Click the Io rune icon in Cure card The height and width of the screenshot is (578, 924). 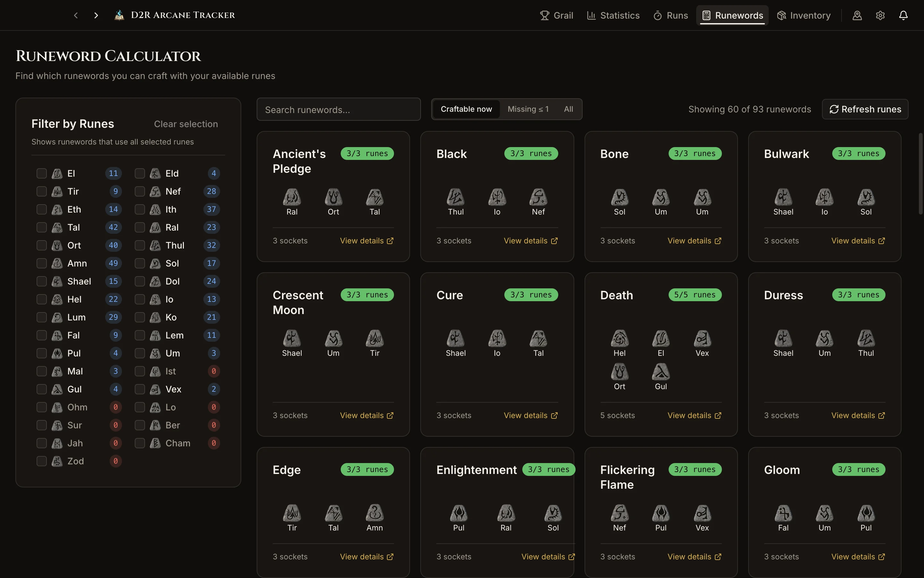[497, 338]
